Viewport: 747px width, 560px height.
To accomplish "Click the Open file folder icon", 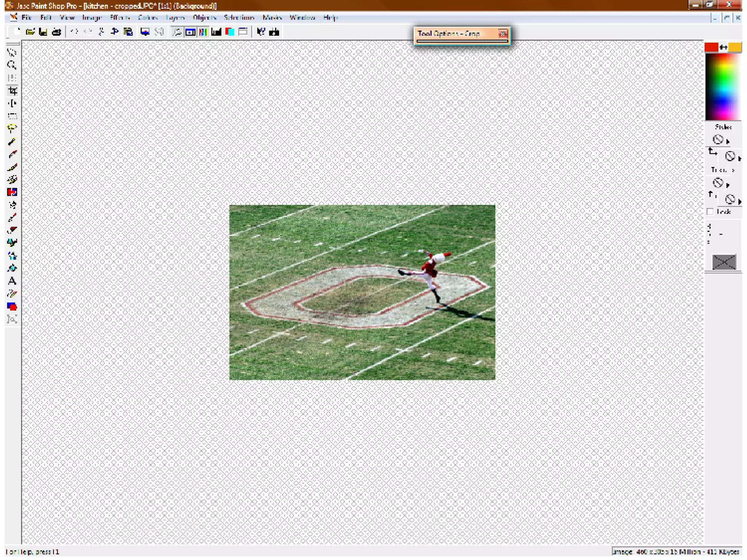I will click(30, 32).
